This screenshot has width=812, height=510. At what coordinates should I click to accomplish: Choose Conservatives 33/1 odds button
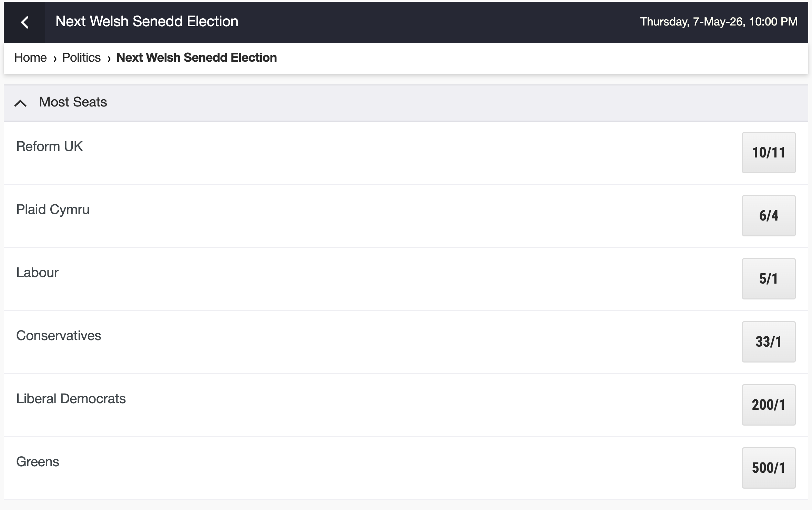(768, 342)
